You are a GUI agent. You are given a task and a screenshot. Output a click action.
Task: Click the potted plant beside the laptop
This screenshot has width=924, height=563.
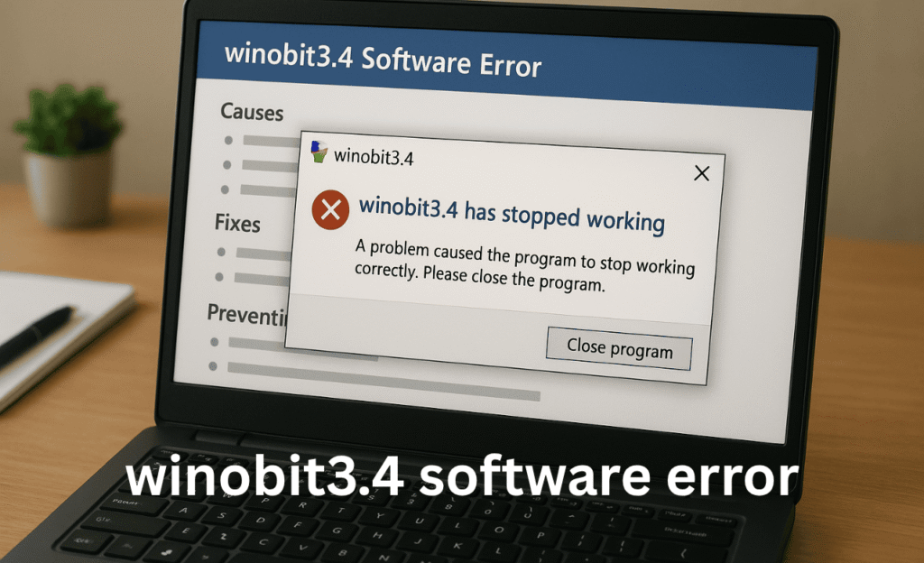tap(69, 155)
